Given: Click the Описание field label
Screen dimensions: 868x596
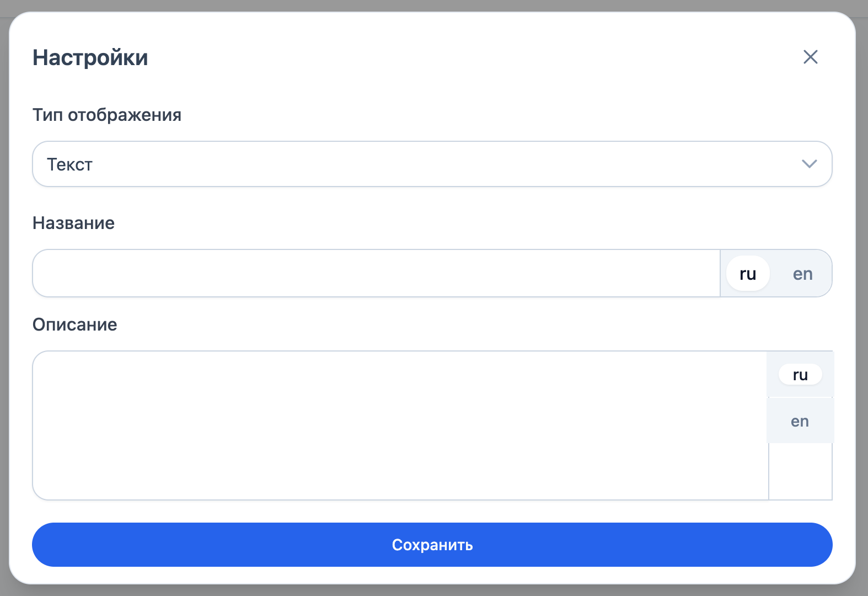Looking at the screenshot, I should point(75,324).
